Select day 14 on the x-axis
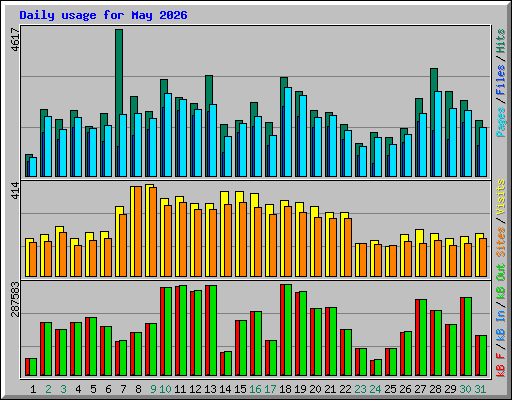The image size is (512, 400). point(225,389)
